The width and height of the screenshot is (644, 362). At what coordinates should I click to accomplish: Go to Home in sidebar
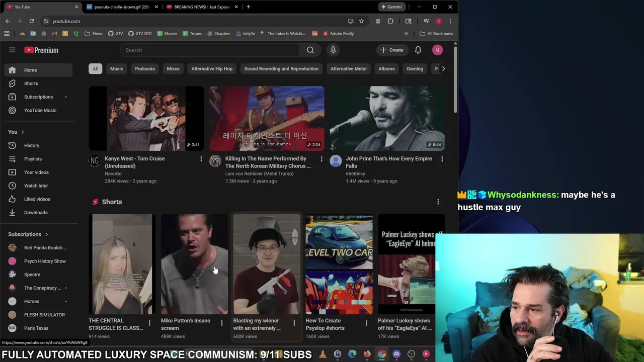38,70
